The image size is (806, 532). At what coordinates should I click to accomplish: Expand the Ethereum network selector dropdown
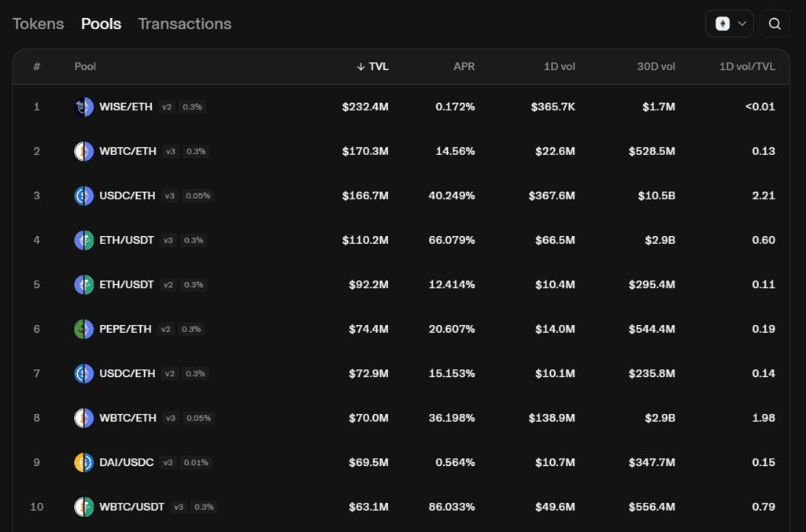730,24
